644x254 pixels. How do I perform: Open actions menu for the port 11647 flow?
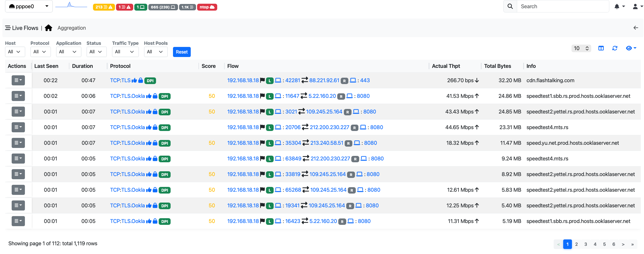point(18,96)
